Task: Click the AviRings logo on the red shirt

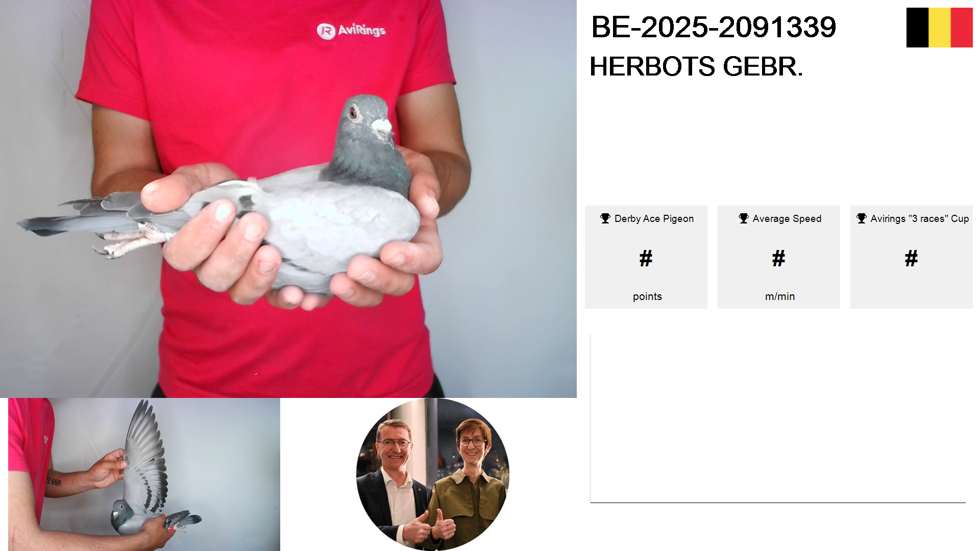Action: point(351,31)
